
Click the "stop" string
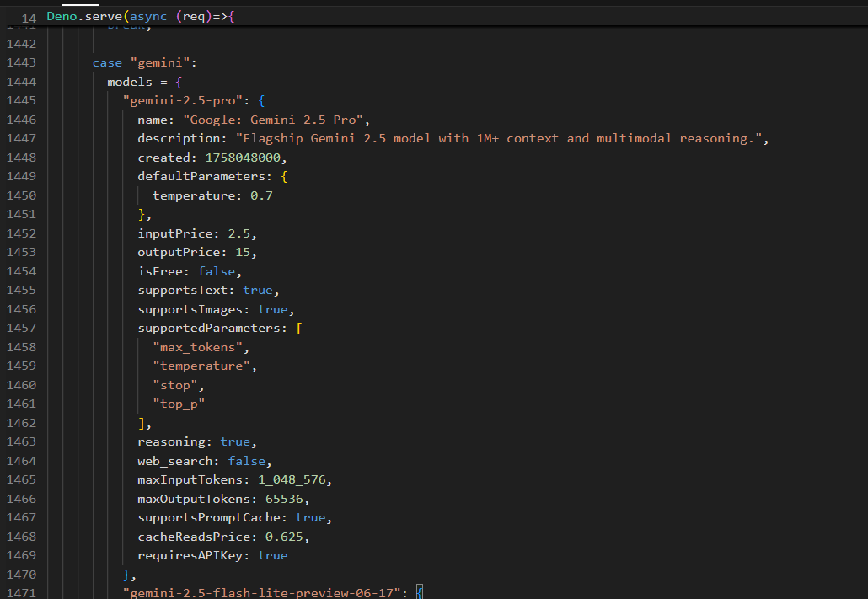coord(175,385)
